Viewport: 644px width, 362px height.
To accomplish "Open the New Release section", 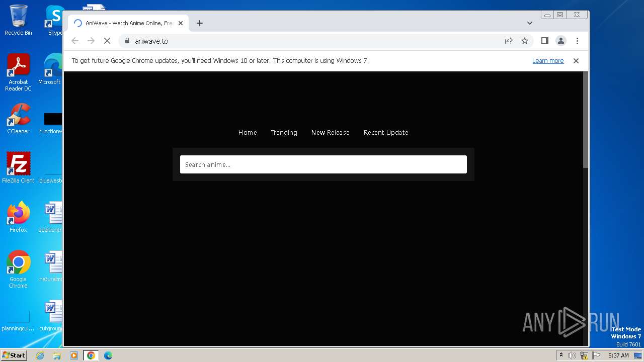I will pos(330,133).
